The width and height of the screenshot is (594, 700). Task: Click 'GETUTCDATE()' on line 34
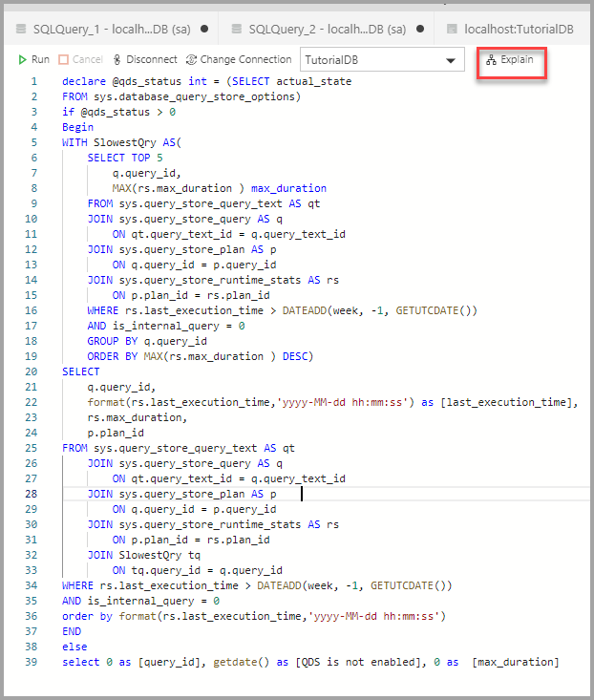tap(409, 585)
